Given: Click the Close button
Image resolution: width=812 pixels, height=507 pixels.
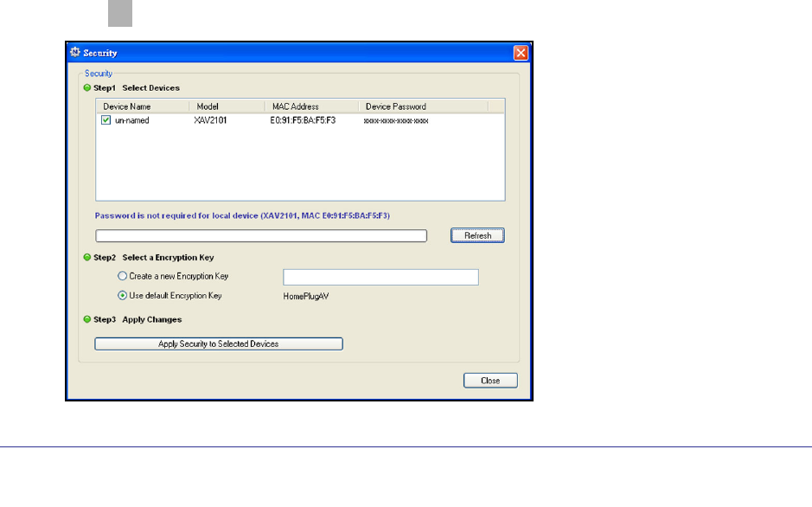Looking at the screenshot, I should click(490, 381).
